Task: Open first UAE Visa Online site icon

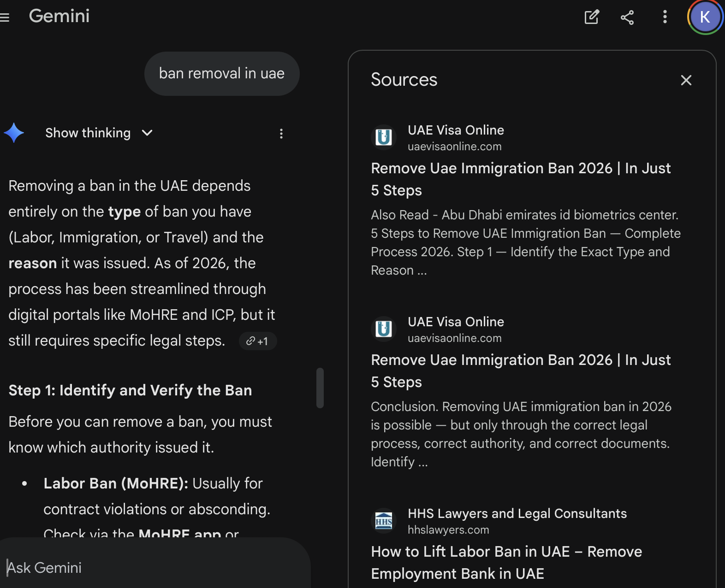Action: click(x=384, y=137)
